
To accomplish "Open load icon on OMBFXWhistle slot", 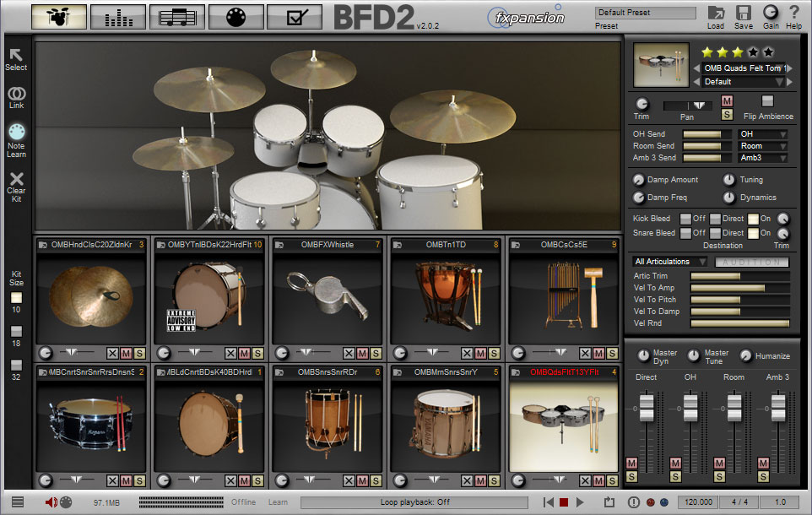I will click(x=279, y=245).
